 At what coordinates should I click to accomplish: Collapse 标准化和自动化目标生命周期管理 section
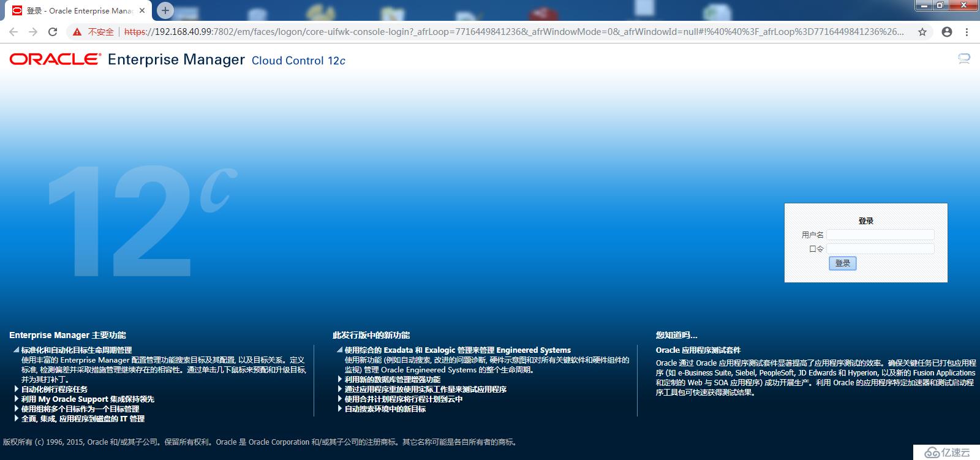click(x=16, y=350)
